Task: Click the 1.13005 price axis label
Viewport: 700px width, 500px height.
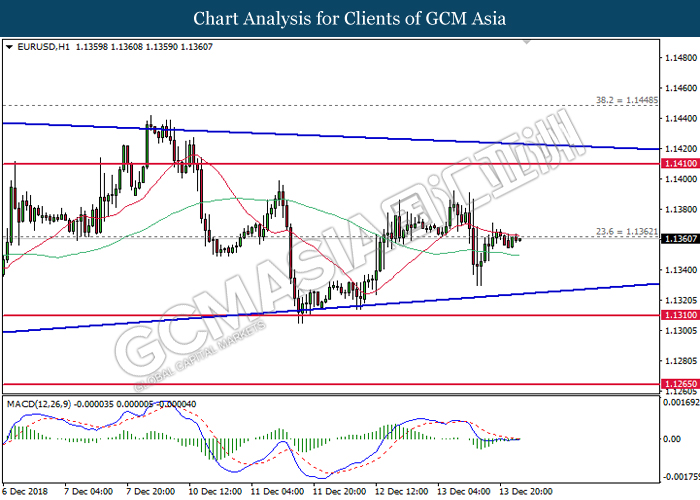Action: [x=681, y=331]
